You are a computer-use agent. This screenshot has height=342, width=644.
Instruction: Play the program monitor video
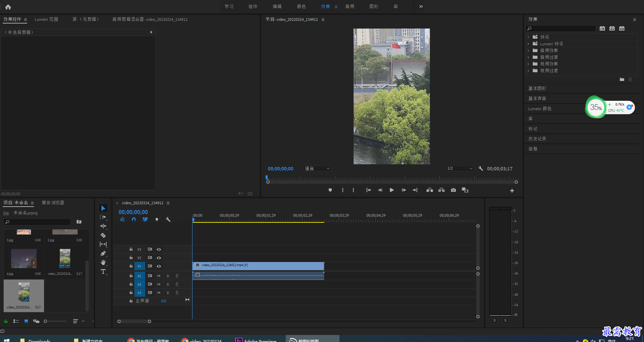click(392, 190)
